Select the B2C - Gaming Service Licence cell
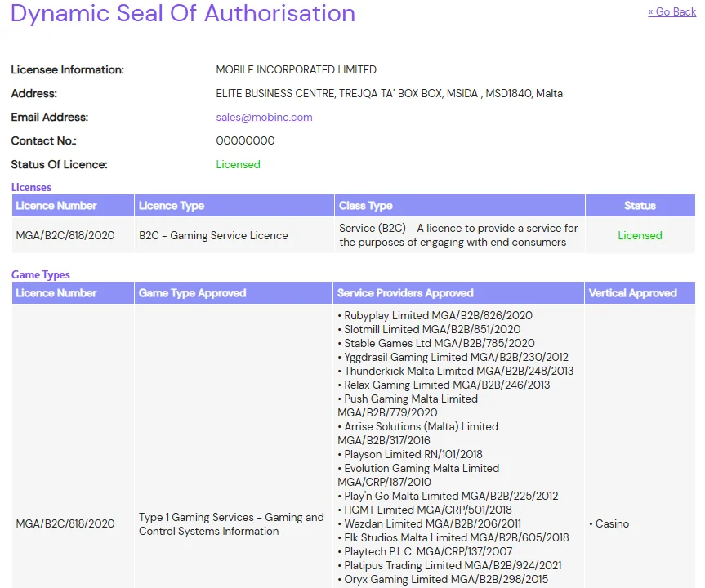Screen dimensions: 705x588 click(213, 235)
